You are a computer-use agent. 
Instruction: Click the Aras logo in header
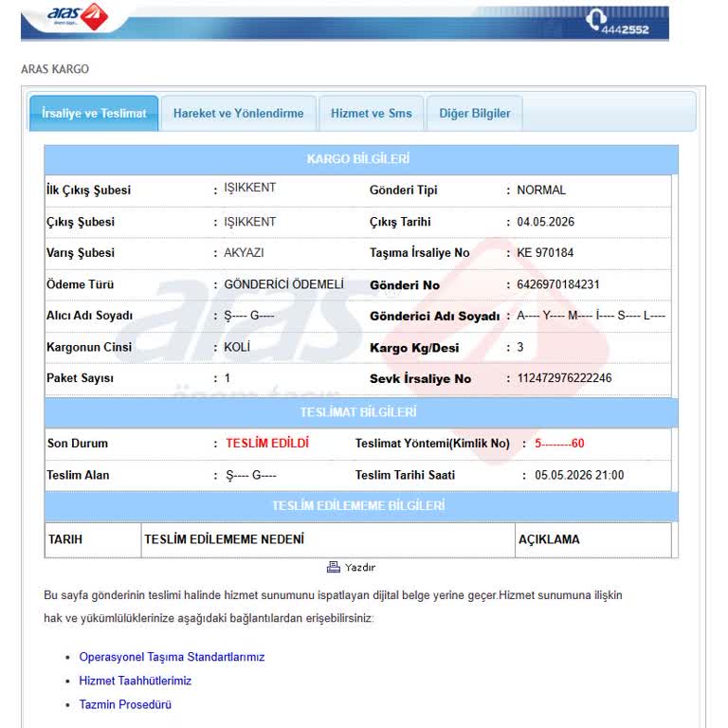pyautogui.click(x=78, y=16)
